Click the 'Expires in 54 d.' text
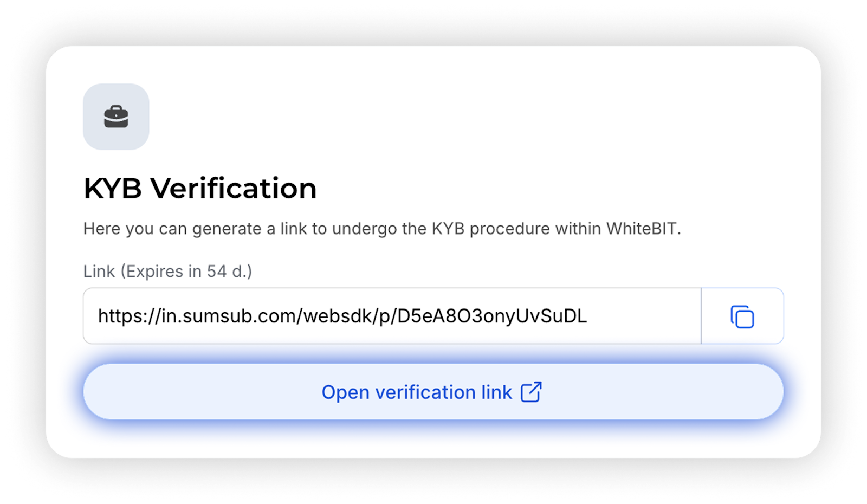 (186, 271)
